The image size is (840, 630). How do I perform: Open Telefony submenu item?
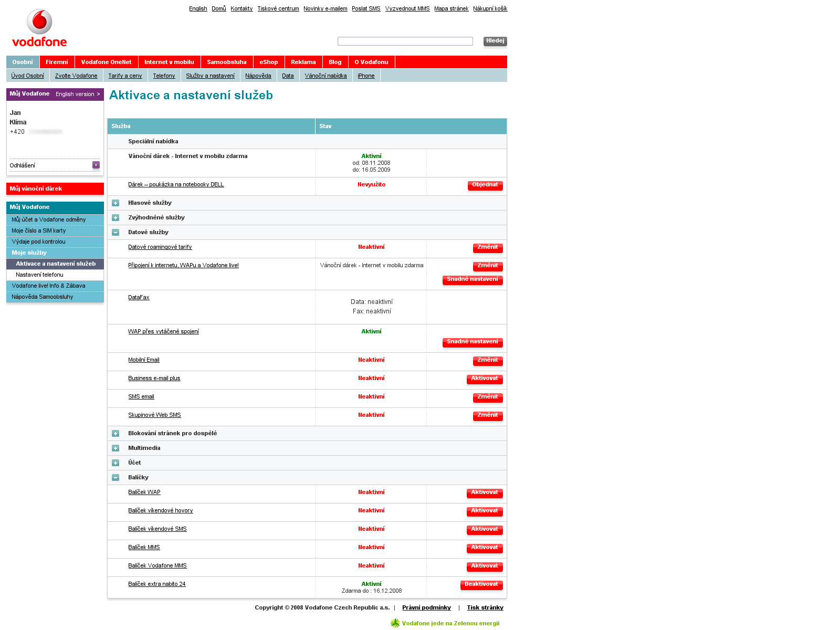click(164, 76)
